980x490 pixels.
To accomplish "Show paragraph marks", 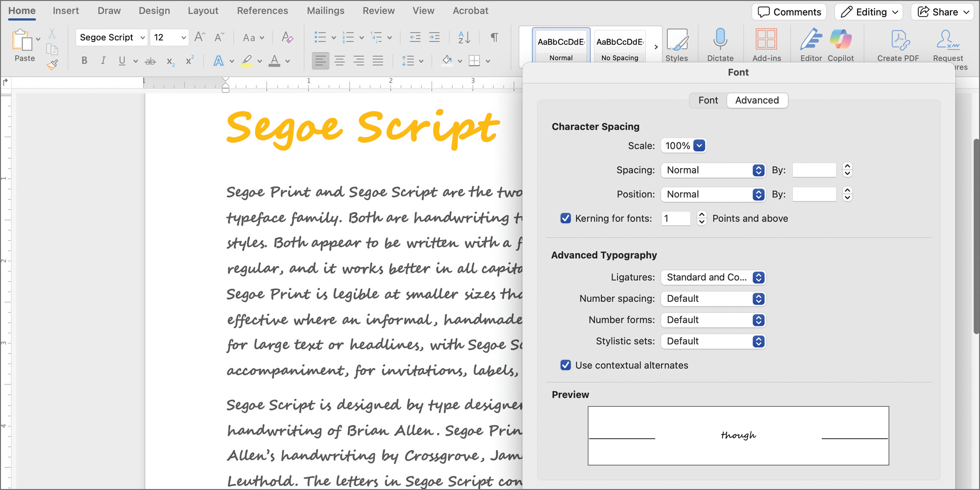I will 494,37.
